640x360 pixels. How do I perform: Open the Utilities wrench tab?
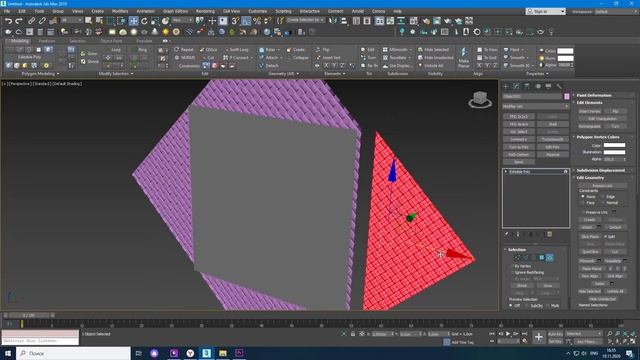point(559,86)
